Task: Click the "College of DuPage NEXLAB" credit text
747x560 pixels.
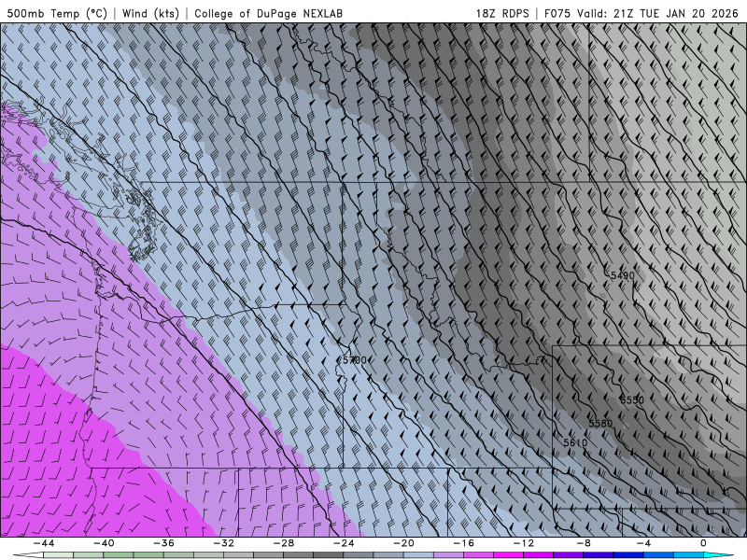Action: click(268, 13)
